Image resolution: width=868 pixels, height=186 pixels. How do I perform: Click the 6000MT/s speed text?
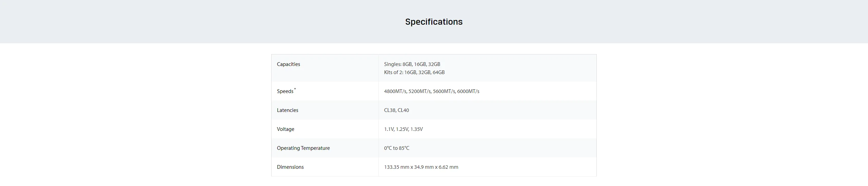tap(468, 91)
